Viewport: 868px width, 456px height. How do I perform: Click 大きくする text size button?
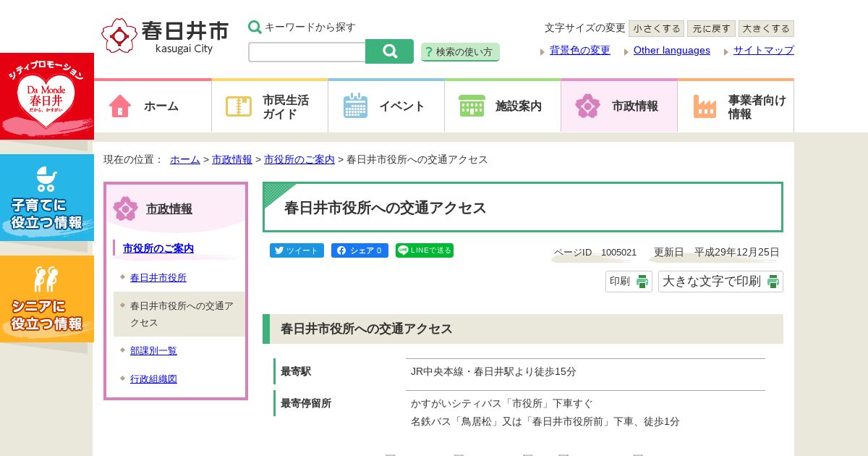click(766, 29)
